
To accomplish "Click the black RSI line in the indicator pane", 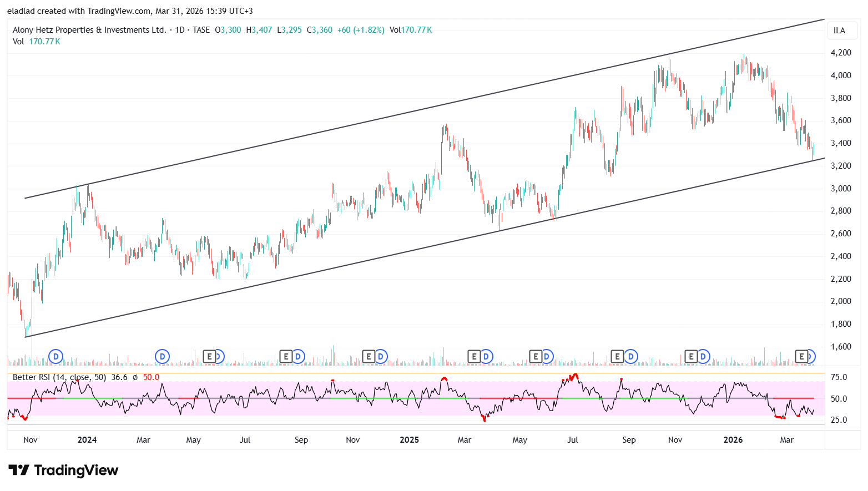I will pyautogui.click(x=411, y=397).
